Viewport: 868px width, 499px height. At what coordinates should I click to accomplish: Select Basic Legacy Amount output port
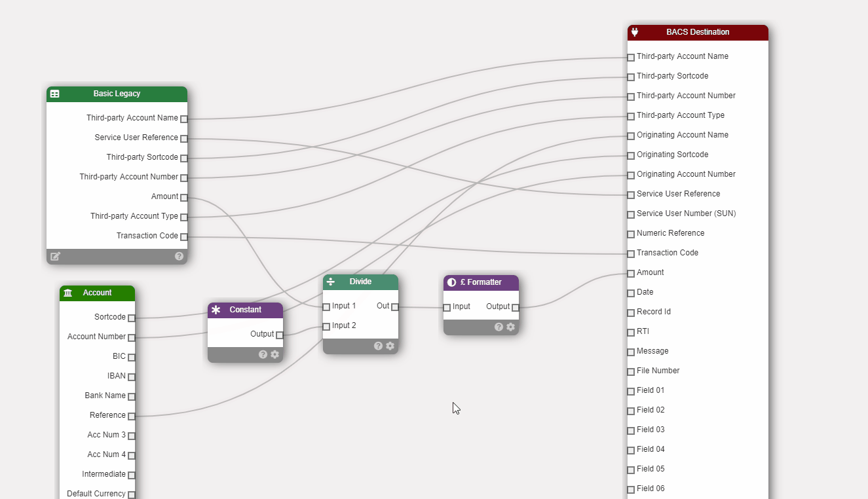184,197
